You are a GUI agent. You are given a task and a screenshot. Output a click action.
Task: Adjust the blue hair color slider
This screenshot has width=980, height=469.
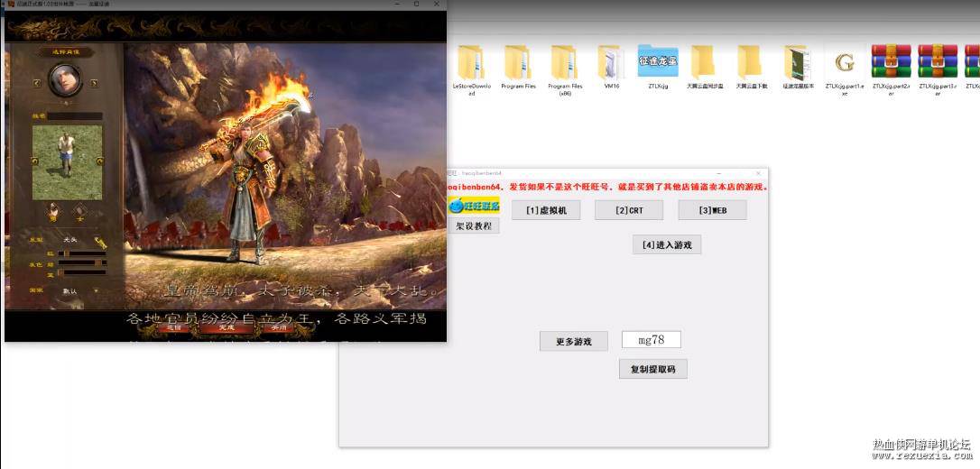click(82, 272)
